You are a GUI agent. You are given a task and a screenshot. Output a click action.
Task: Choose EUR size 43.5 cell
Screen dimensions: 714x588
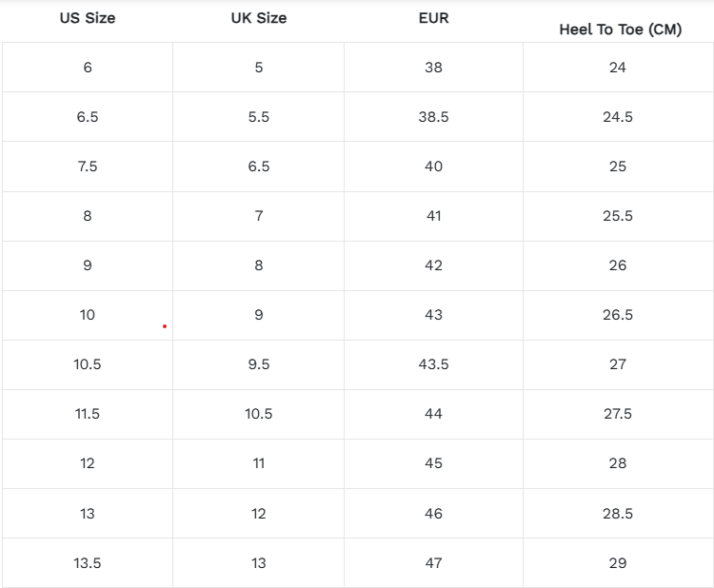[x=433, y=364]
